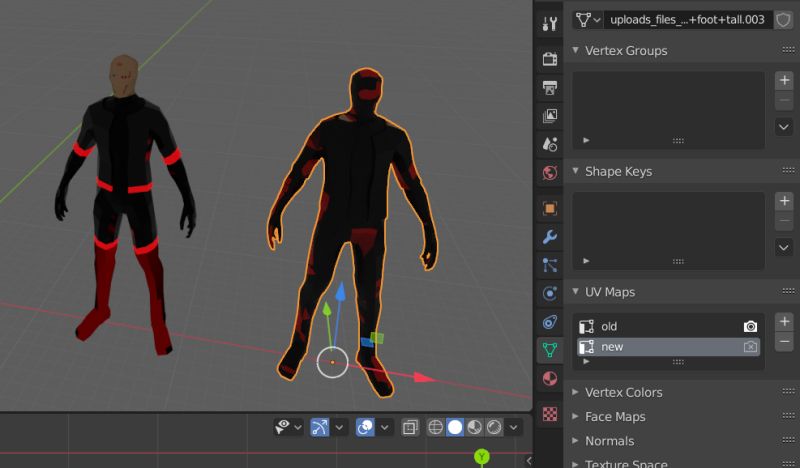Select the new UV map row

tap(668, 347)
